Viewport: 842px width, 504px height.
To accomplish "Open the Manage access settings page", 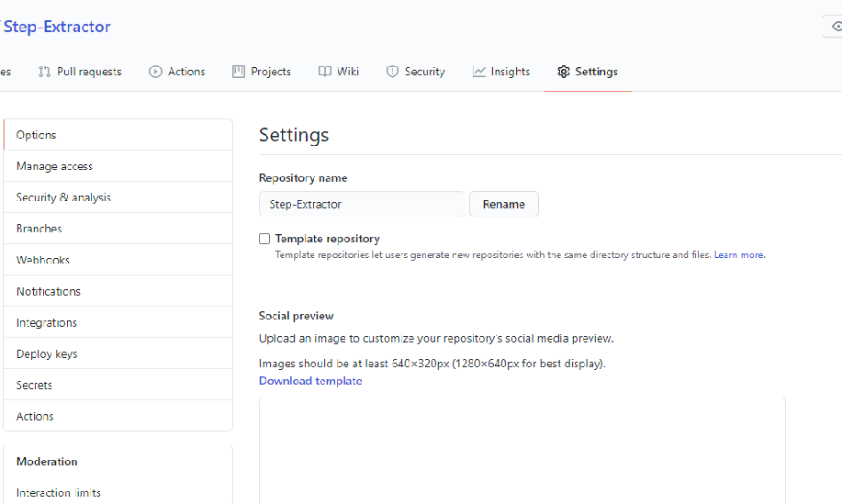I will (54, 166).
